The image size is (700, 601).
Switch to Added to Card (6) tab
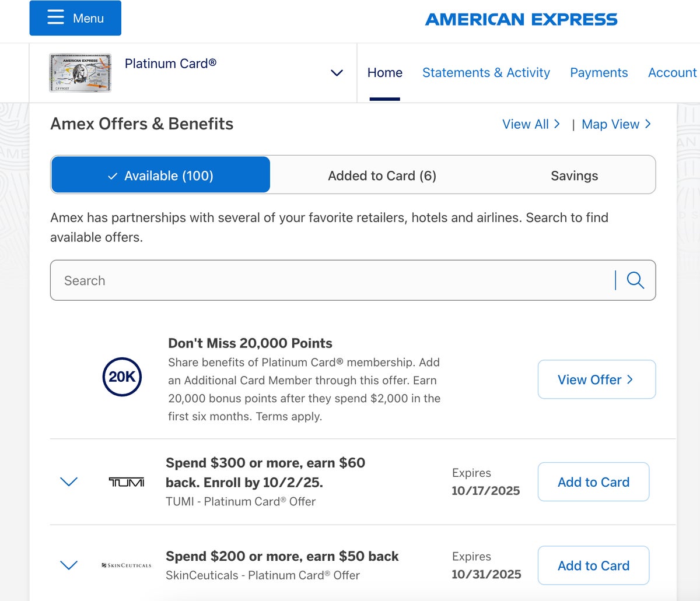point(382,175)
